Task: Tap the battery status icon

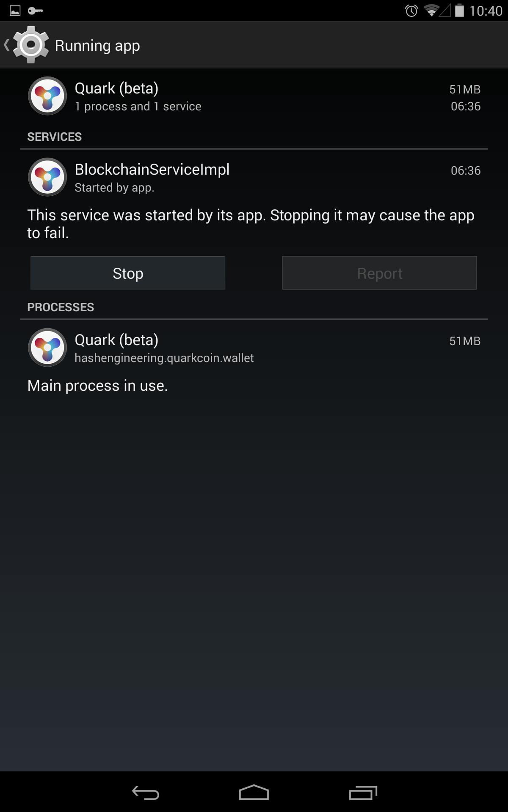Action: click(x=459, y=11)
